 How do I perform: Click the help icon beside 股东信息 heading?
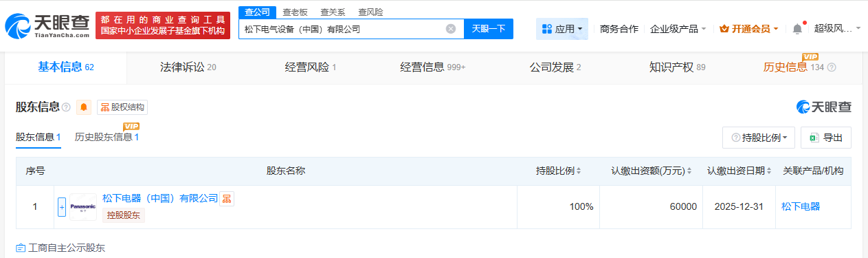pyautogui.click(x=66, y=107)
